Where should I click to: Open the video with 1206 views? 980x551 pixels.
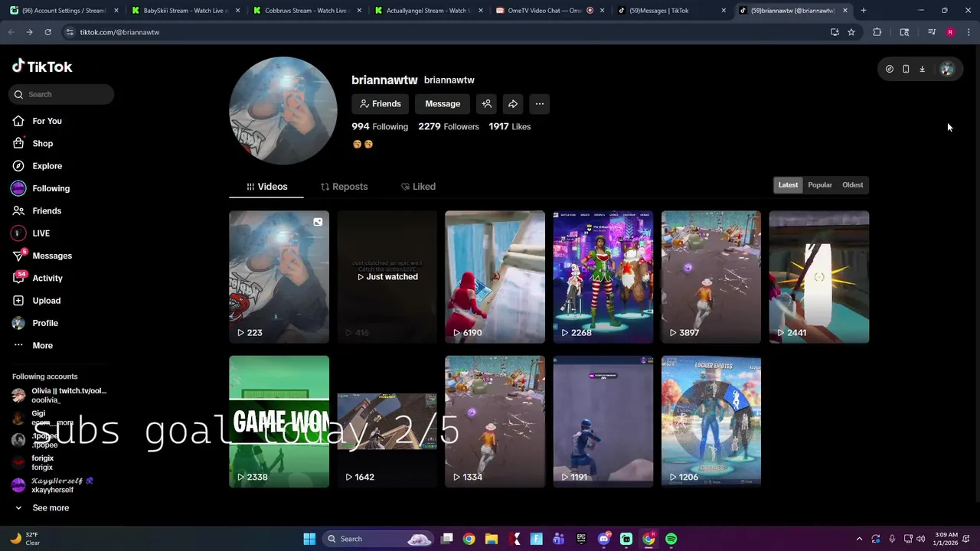coord(710,421)
